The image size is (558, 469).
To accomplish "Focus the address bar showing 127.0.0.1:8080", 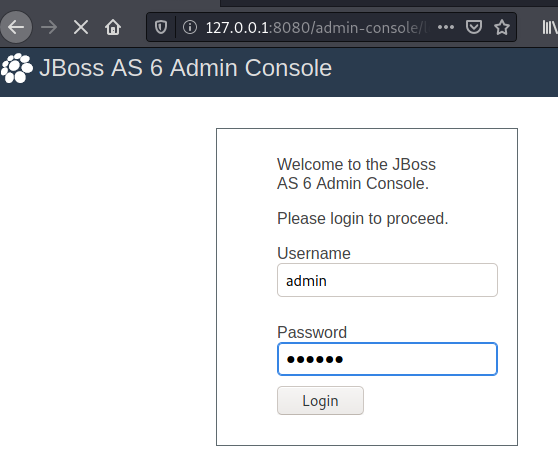I will pos(315,27).
